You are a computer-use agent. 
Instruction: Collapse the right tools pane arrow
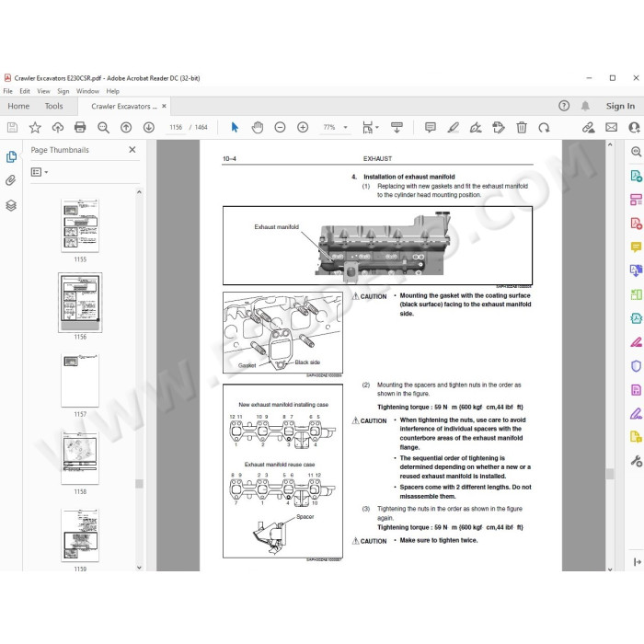click(x=637, y=561)
